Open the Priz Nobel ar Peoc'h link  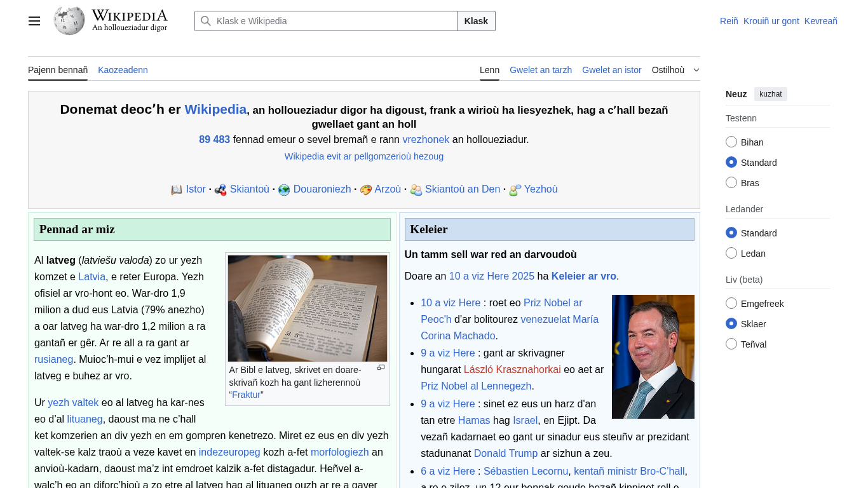(501, 311)
